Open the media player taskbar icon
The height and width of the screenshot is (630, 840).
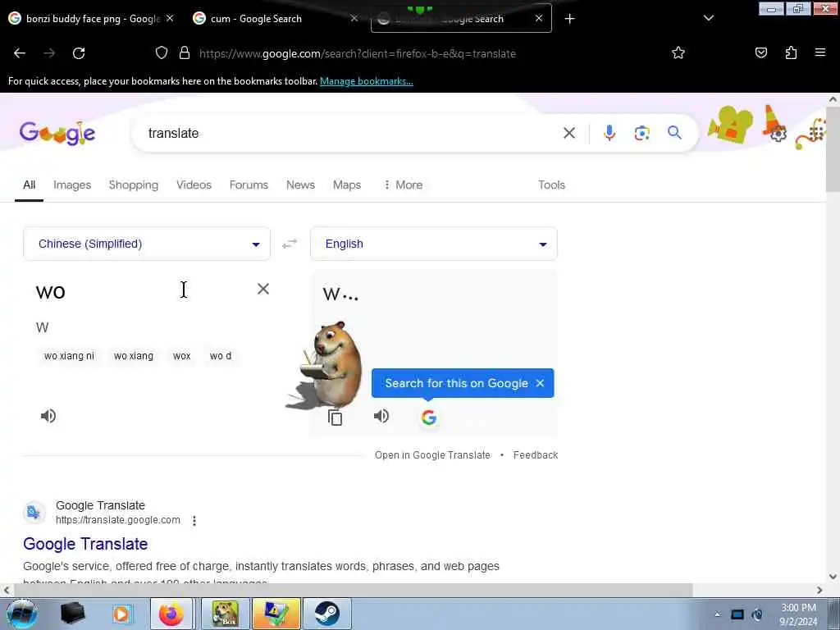(122, 614)
